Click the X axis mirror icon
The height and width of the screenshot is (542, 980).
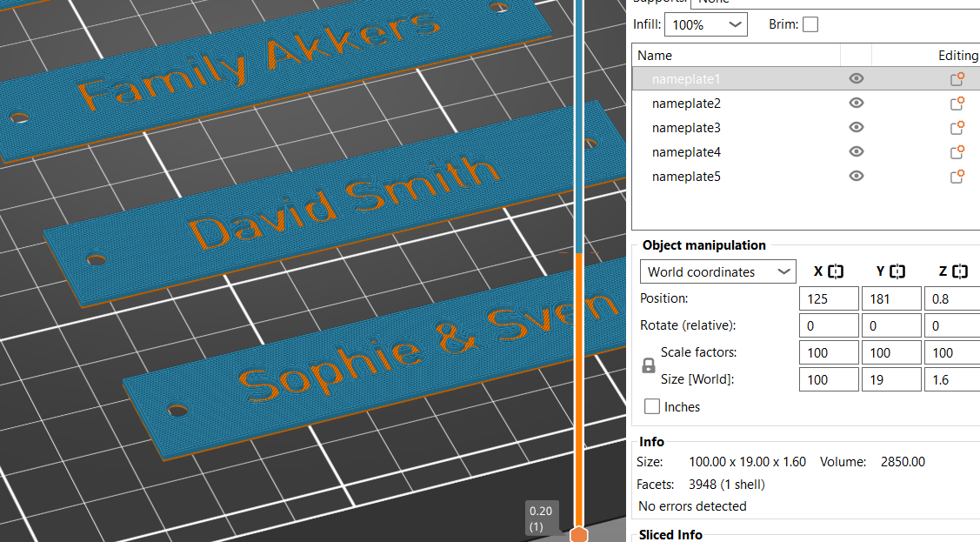point(836,271)
